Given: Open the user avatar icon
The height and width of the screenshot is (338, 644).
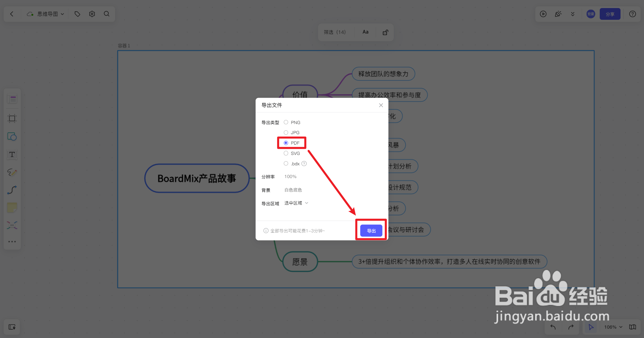Looking at the screenshot, I should pos(591,14).
